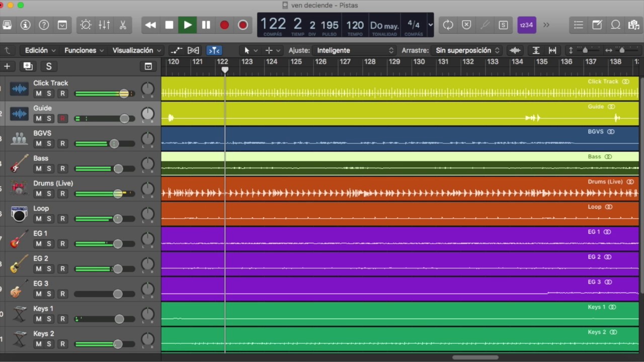Open the Editors with the scissors icon
644x362 pixels.
click(x=123, y=25)
